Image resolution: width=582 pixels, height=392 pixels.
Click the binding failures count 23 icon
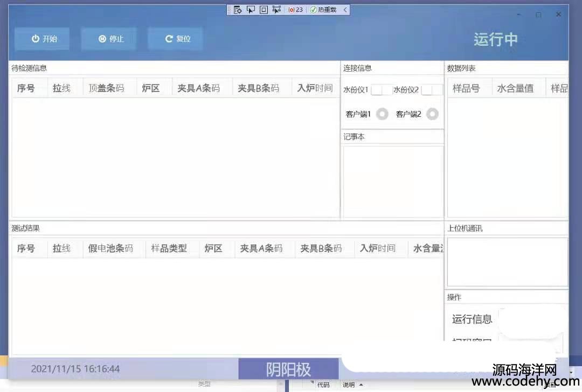[x=295, y=10]
